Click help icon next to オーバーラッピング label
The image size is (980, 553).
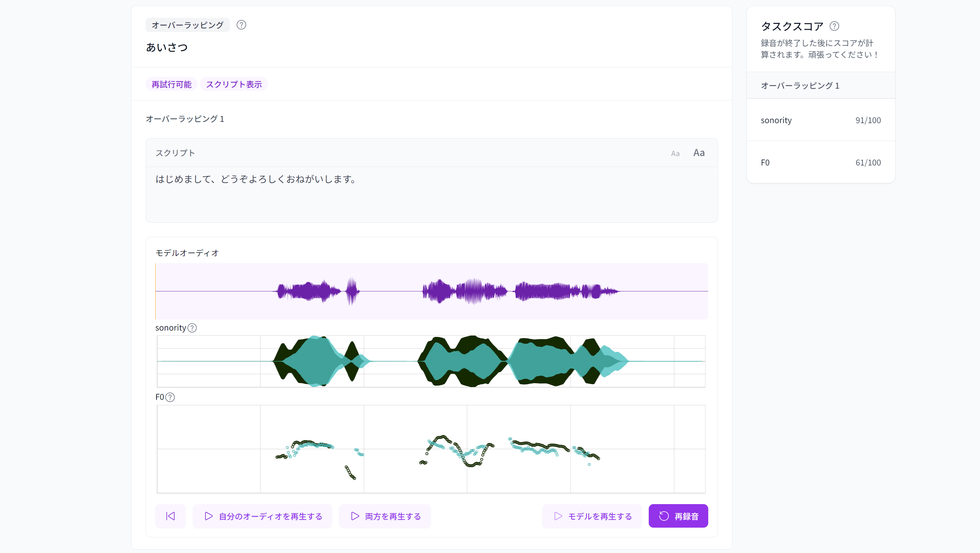(x=241, y=25)
